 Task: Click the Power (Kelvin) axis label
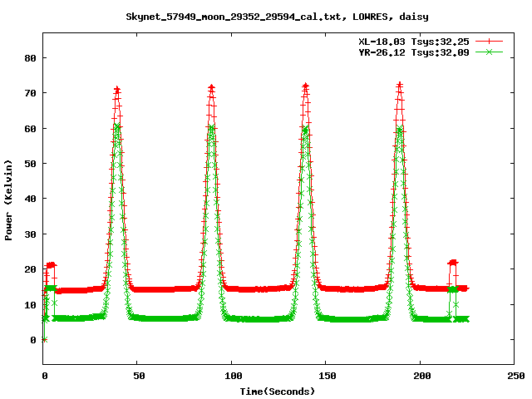coord(8,200)
